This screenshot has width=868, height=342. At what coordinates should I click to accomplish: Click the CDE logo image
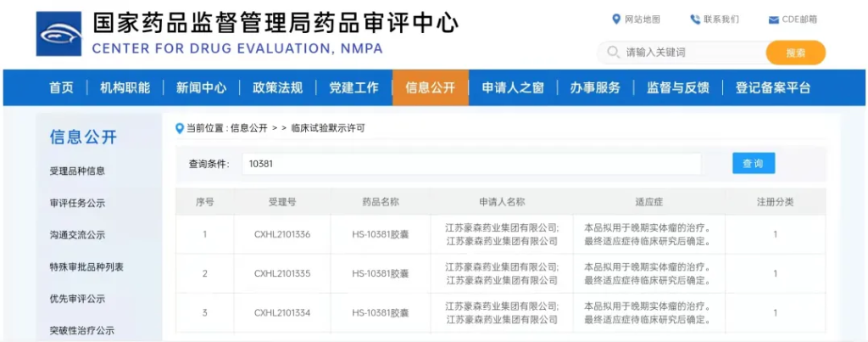click(58, 34)
